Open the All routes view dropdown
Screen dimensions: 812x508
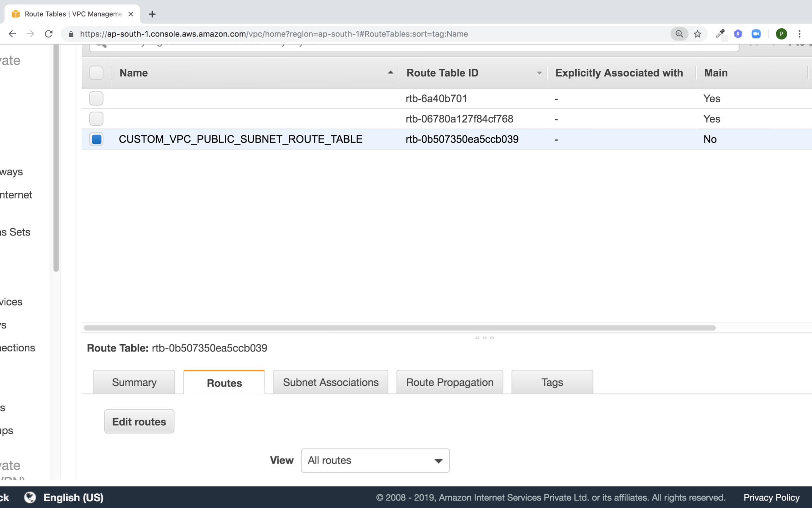[375, 460]
